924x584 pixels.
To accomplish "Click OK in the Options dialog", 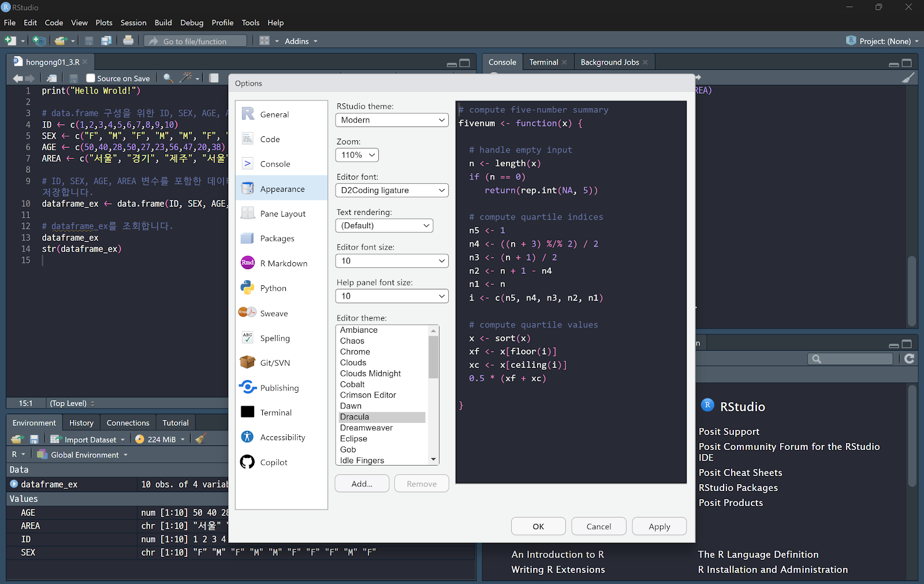I will (x=539, y=526).
